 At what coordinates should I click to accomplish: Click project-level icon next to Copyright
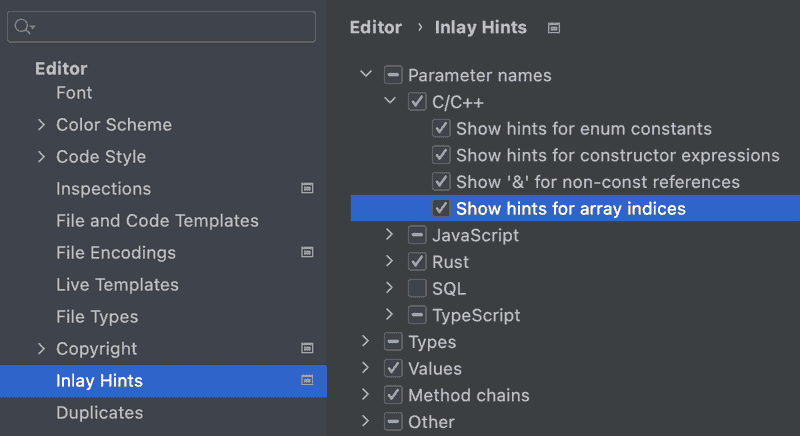(x=307, y=348)
